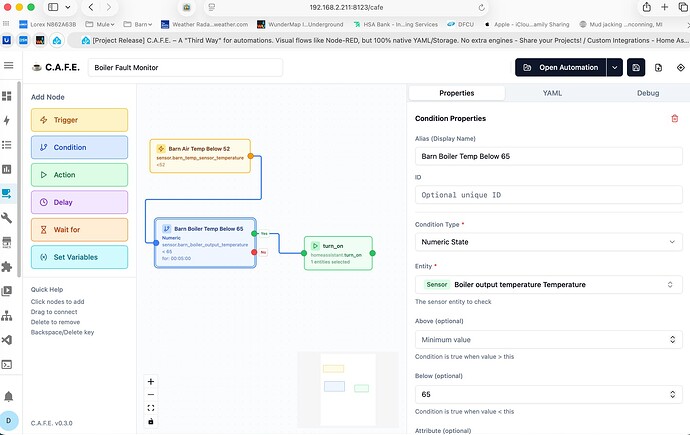Go back in Safari history
The height and width of the screenshot is (435, 690).
pos(91,7)
